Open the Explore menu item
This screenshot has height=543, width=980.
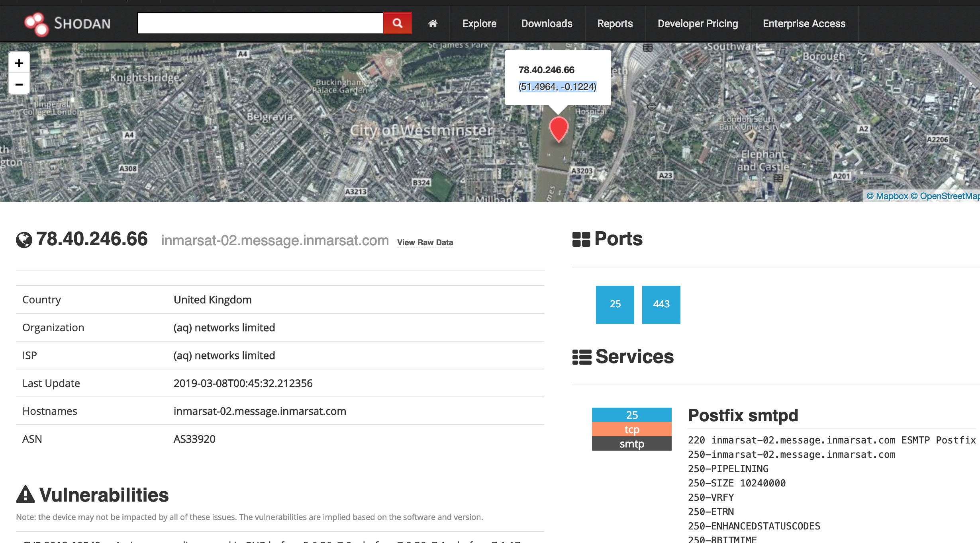click(479, 23)
